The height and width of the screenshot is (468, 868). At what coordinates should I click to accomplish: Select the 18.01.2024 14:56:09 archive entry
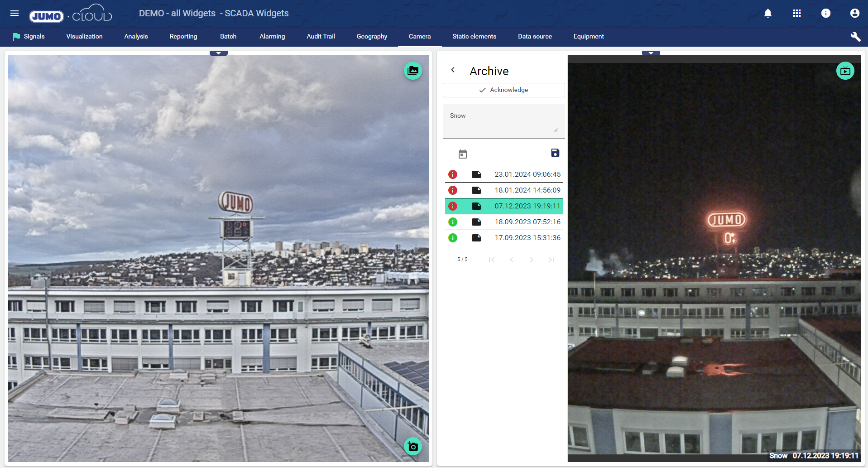click(x=527, y=190)
